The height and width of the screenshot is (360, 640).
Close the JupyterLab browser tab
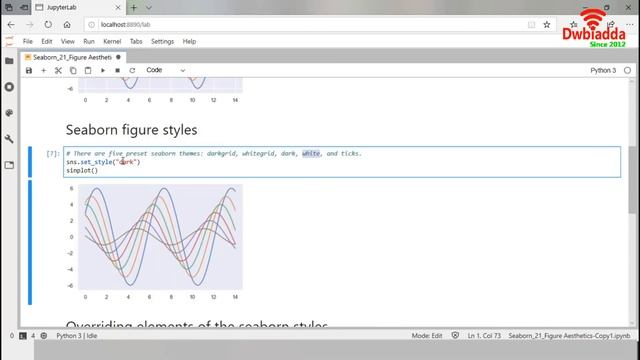(118, 7)
